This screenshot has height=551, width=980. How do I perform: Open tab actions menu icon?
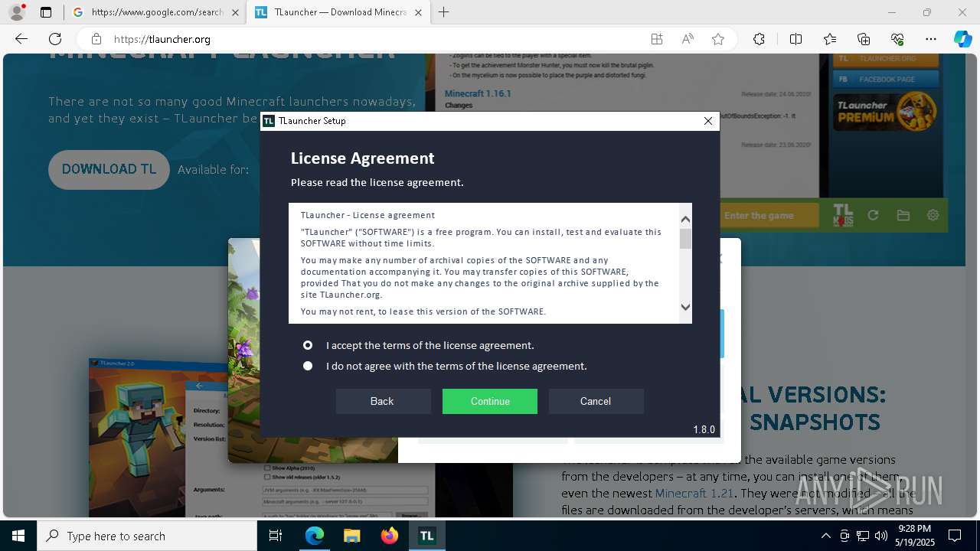46,12
